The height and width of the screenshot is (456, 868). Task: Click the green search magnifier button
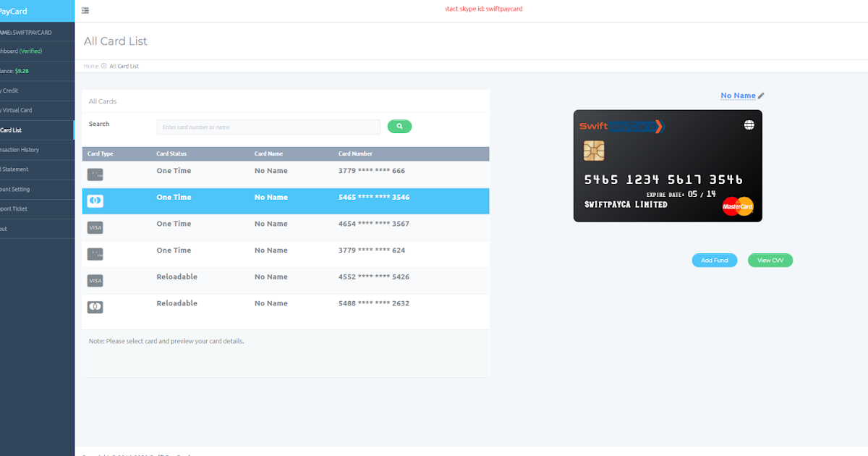(399, 126)
